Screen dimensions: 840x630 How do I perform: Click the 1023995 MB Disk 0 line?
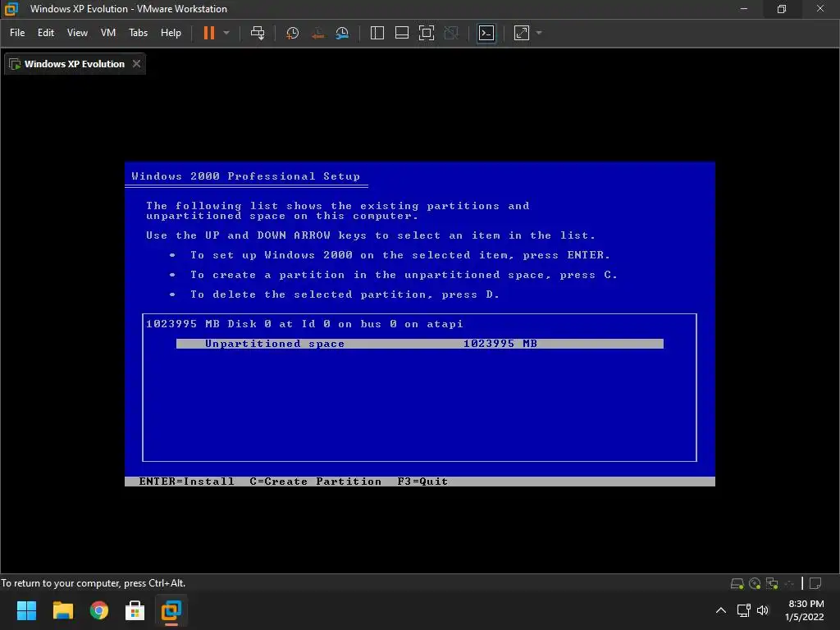click(304, 324)
